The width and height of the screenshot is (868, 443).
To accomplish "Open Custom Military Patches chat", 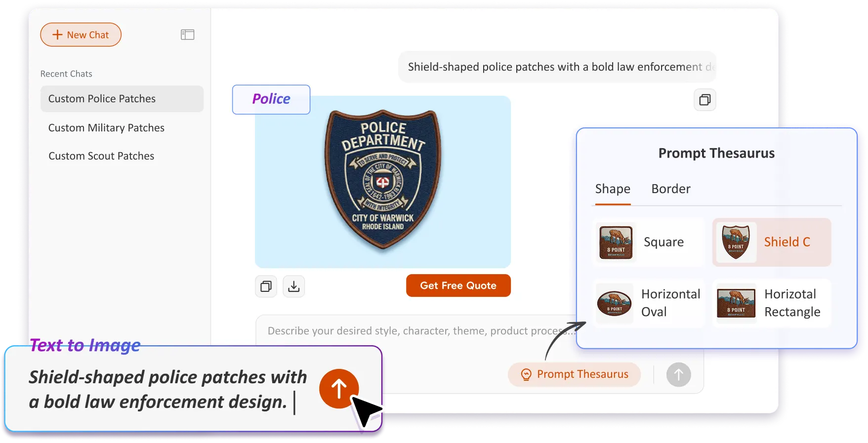I will [106, 128].
